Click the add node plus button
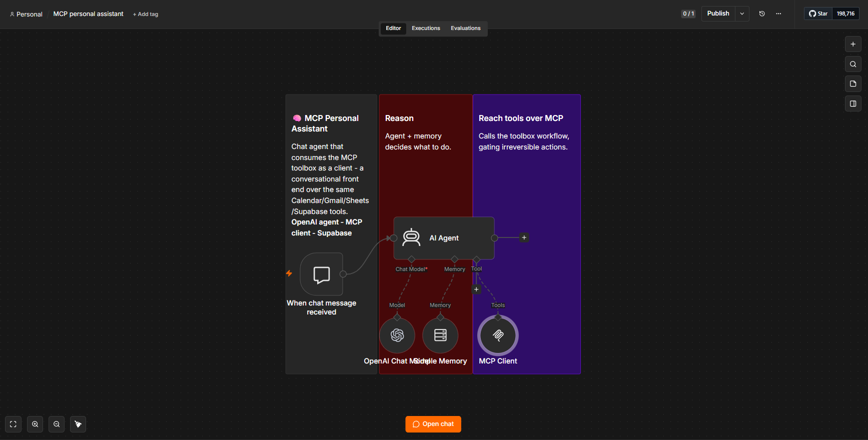Image resolution: width=868 pixels, height=440 pixels. tap(853, 44)
